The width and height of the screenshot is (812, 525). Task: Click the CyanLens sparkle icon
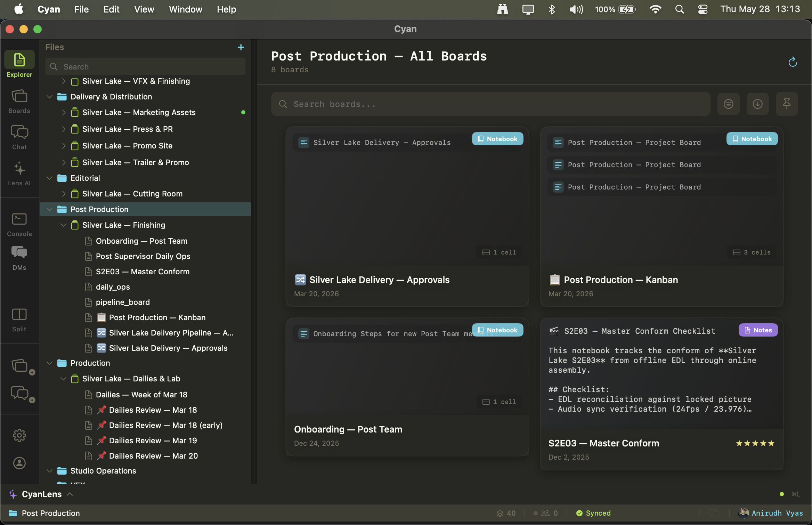click(13, 494)
